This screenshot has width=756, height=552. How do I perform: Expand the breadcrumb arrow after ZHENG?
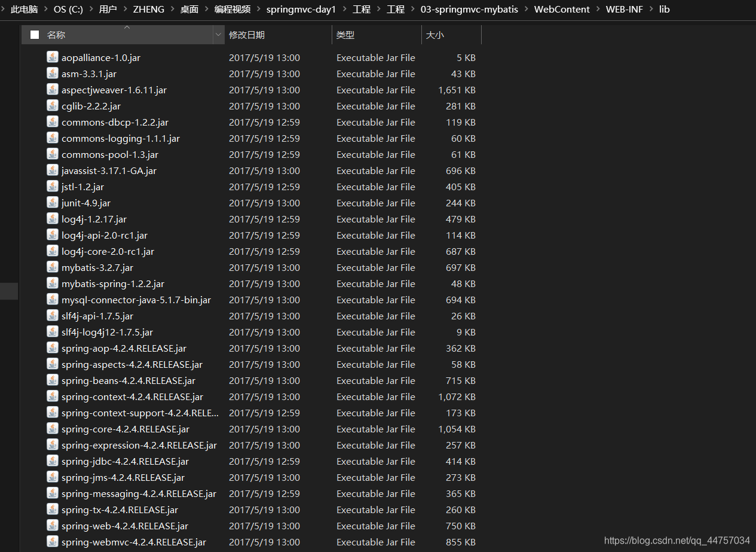pos(172,9)
